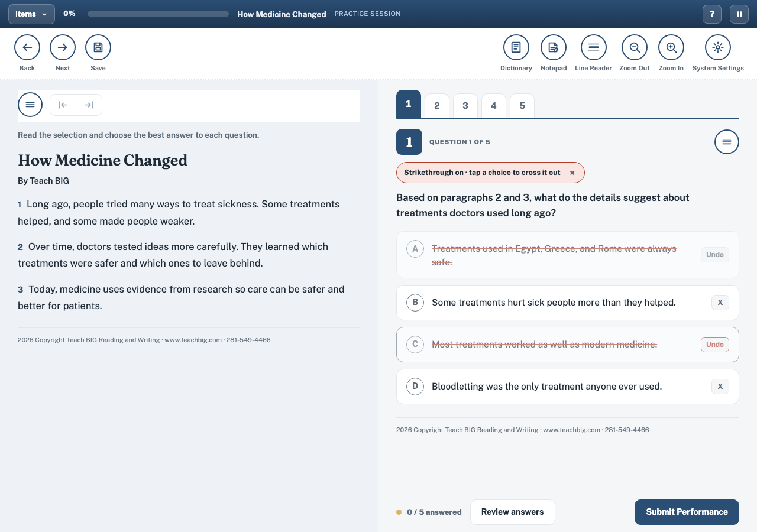757x532 pixels.
Task: Switch to question tab 2
Action: point(437,106)
